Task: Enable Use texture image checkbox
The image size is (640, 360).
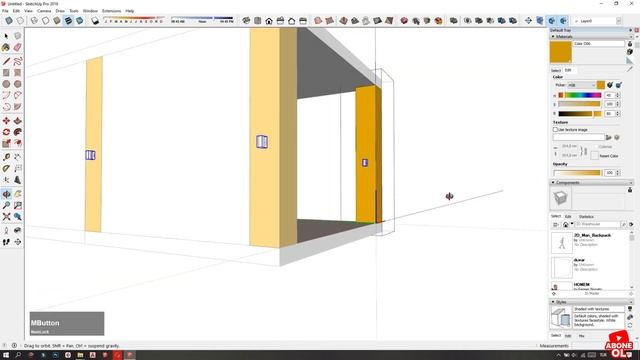Action: (555, 129)
